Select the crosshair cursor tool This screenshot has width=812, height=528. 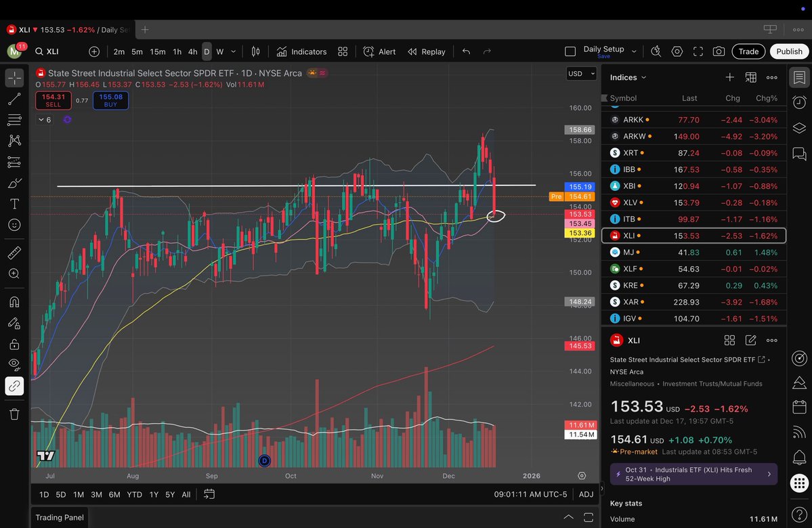[14, 78]
